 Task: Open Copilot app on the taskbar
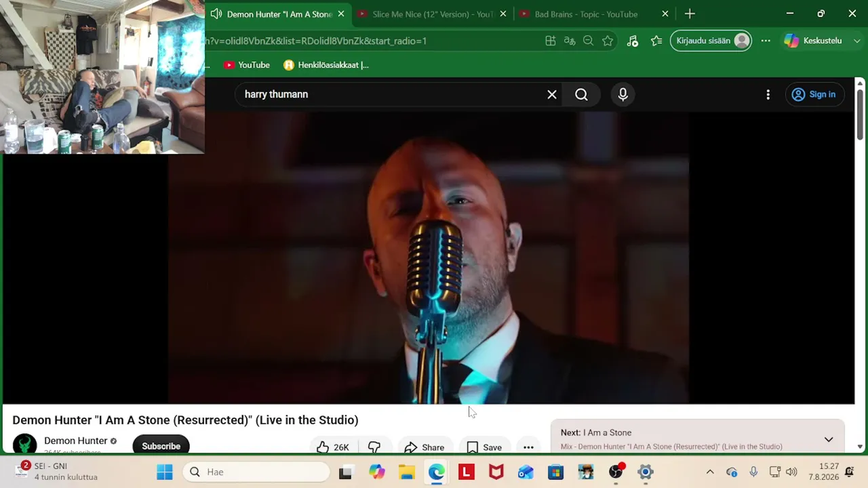[x=376, y=472]
